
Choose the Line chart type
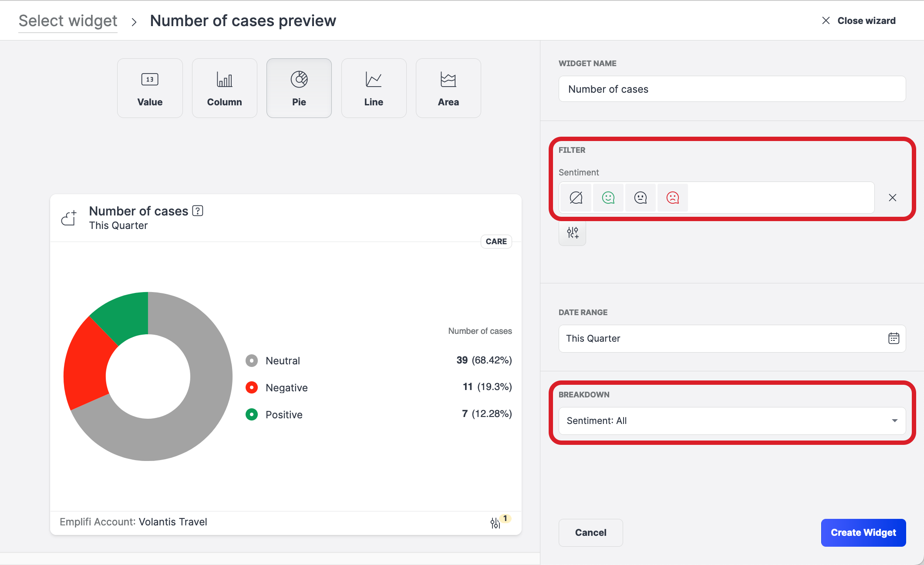click(x=374, y=88)
